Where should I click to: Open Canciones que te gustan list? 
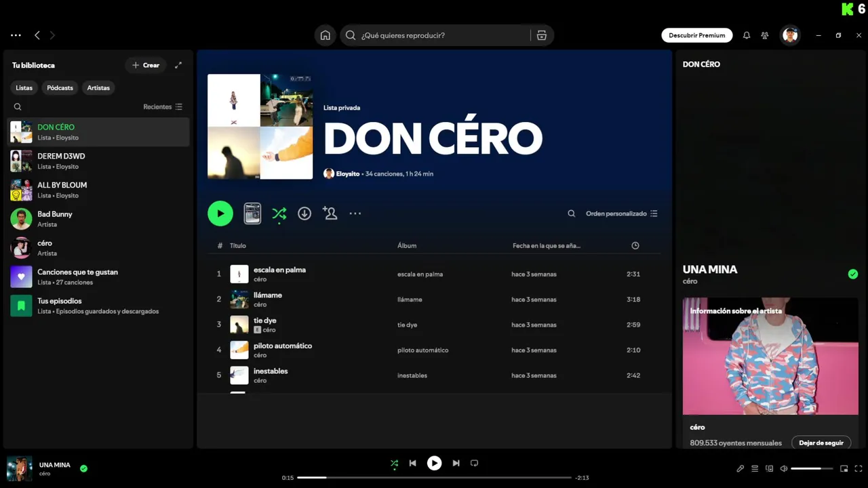point(98,277)
